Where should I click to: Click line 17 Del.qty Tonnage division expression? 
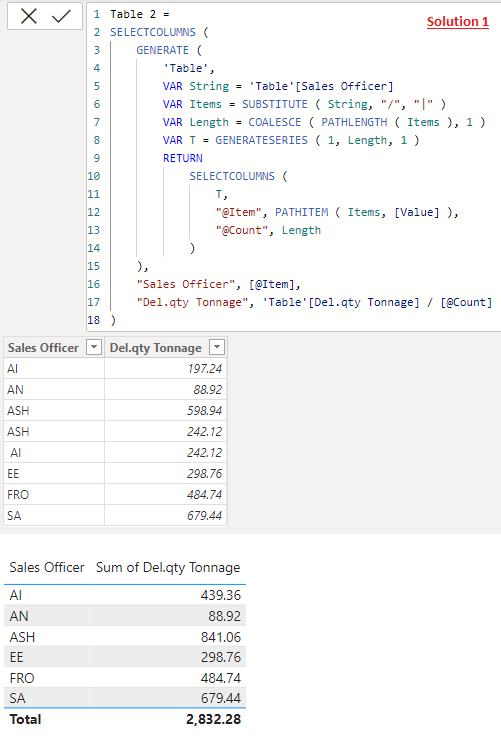point(377,302)
